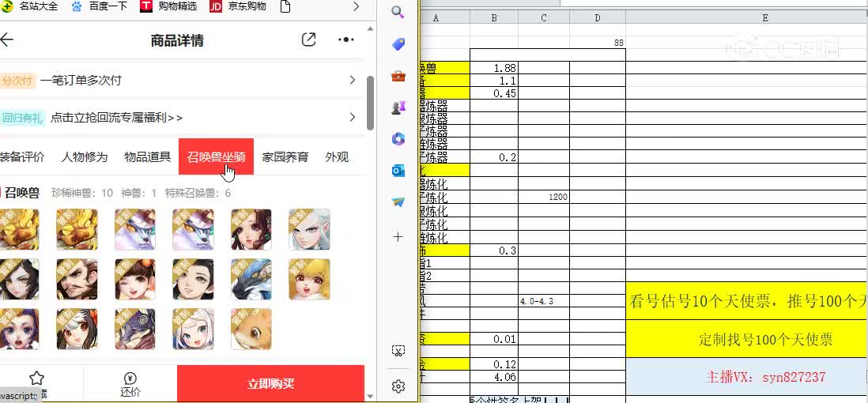Screen dimensions: 868x403
Task: Click the cell containing 0.01
Action: pyautogui.click(x=494, y=339)
